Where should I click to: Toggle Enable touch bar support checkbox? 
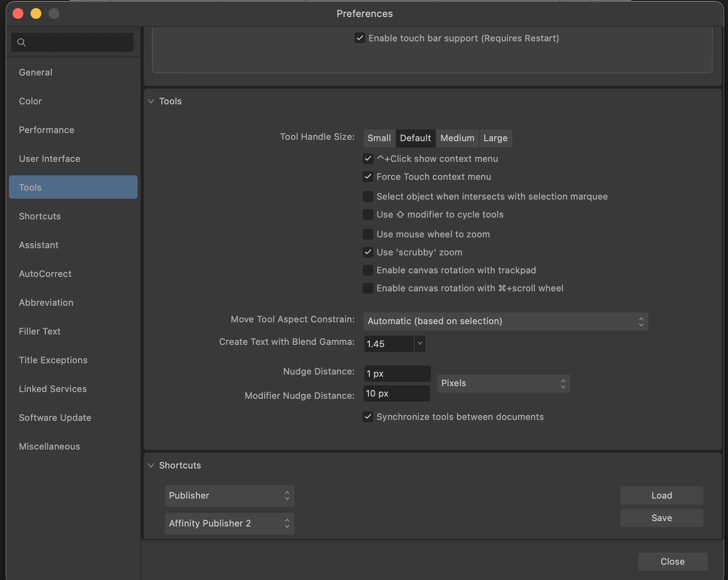pyautogui.click(x=360, y=38)
